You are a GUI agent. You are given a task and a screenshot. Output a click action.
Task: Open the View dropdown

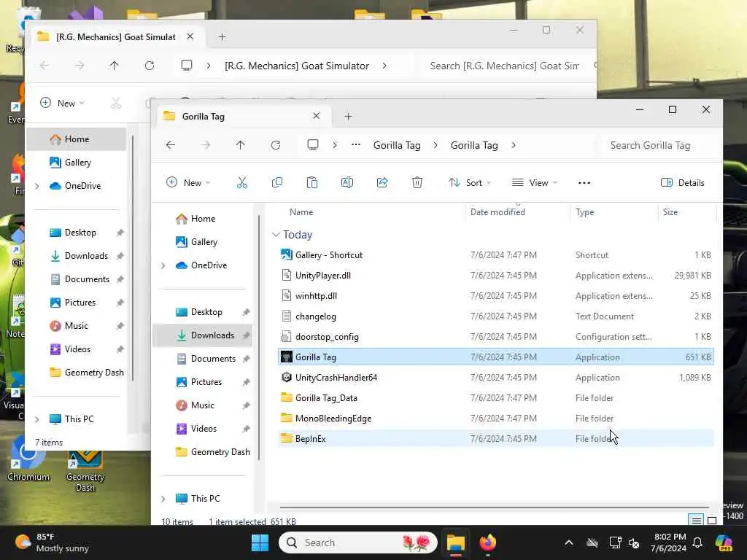point(535,183)
